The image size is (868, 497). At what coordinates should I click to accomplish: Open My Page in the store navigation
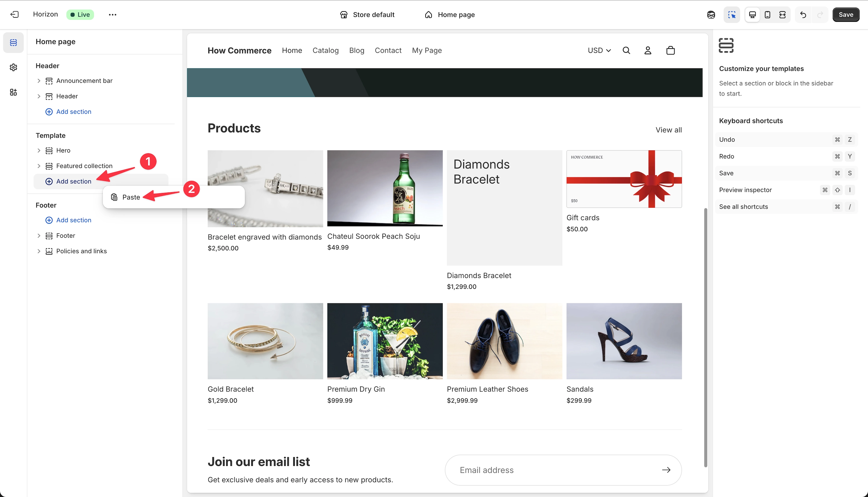tap(426, 51)
